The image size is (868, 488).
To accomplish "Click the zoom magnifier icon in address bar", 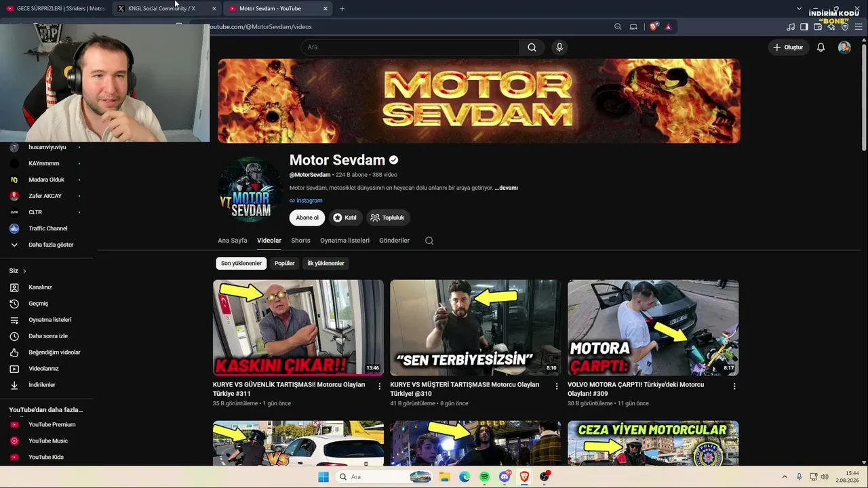I will pos(618,27).
